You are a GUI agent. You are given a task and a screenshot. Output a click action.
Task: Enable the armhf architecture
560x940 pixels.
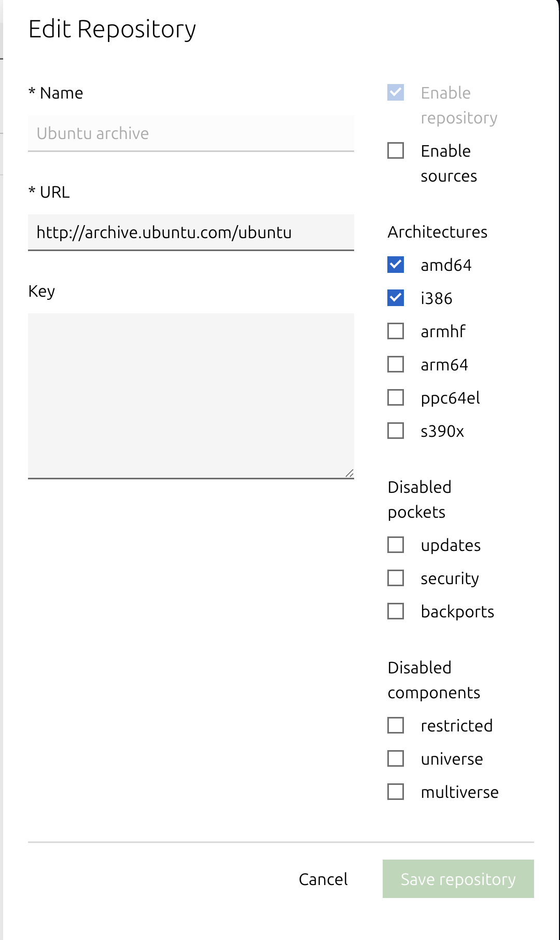click(x=396, y=331)
